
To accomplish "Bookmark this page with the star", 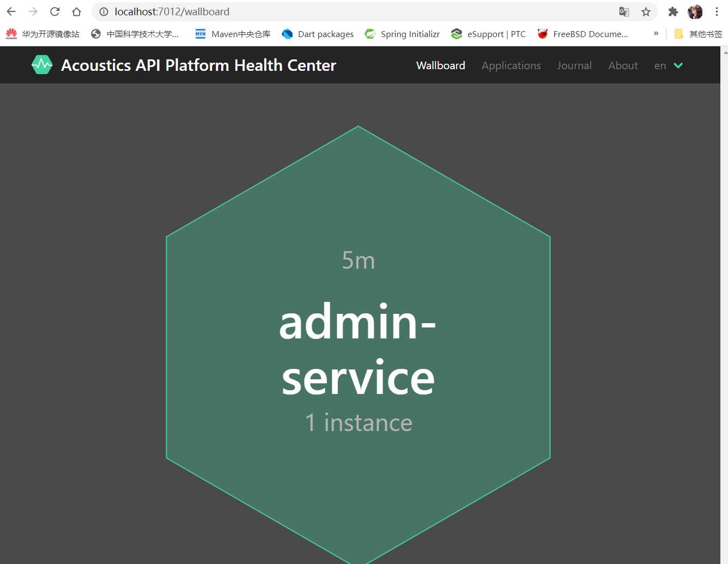I will (646, 11).
